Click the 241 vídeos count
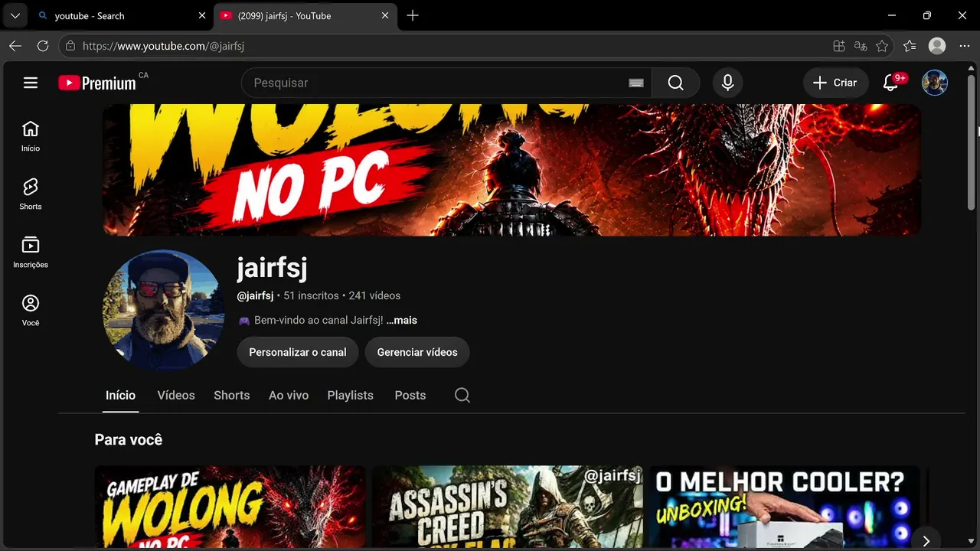 [374, 295]
